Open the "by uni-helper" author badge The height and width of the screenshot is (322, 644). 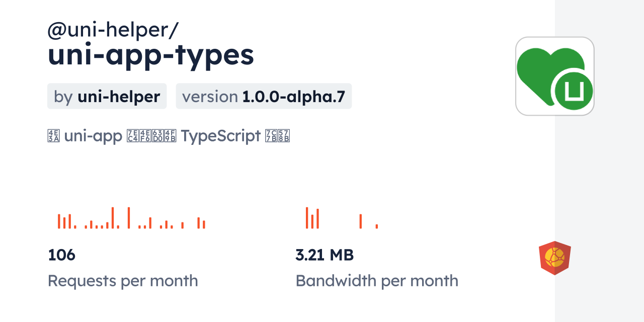[107, 96]
